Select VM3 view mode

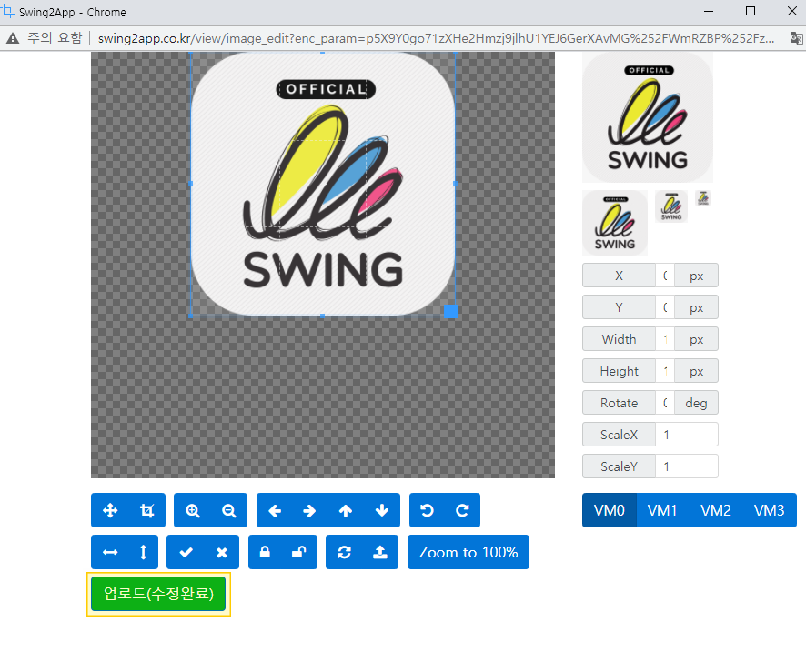click(769, 510)
